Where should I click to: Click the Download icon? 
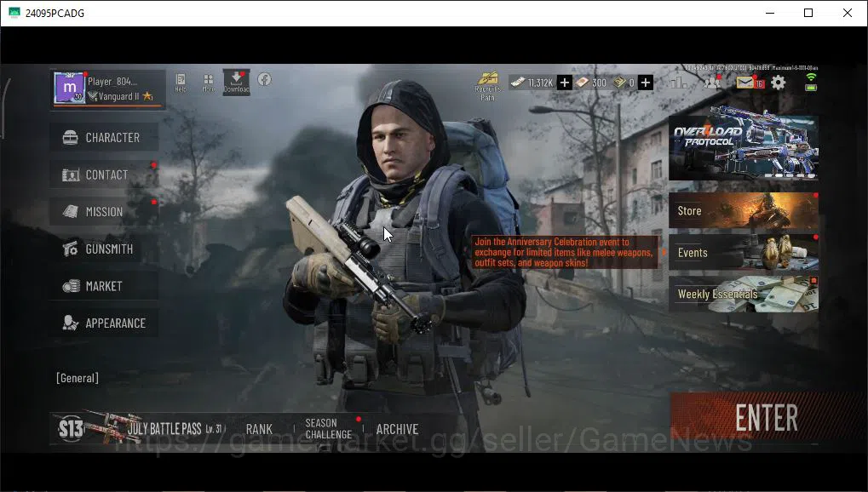click(x=236, y=82)
